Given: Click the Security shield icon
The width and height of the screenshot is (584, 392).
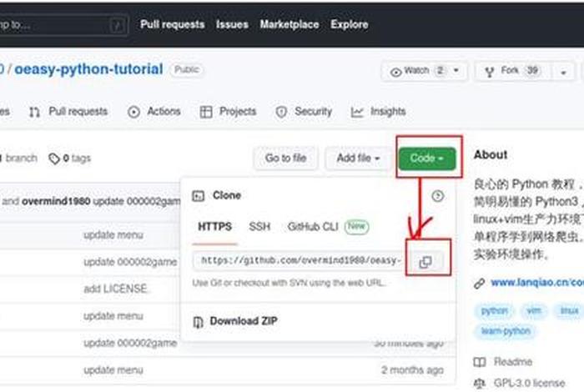Looking at the screenshot, I should [x=281, y=112].
